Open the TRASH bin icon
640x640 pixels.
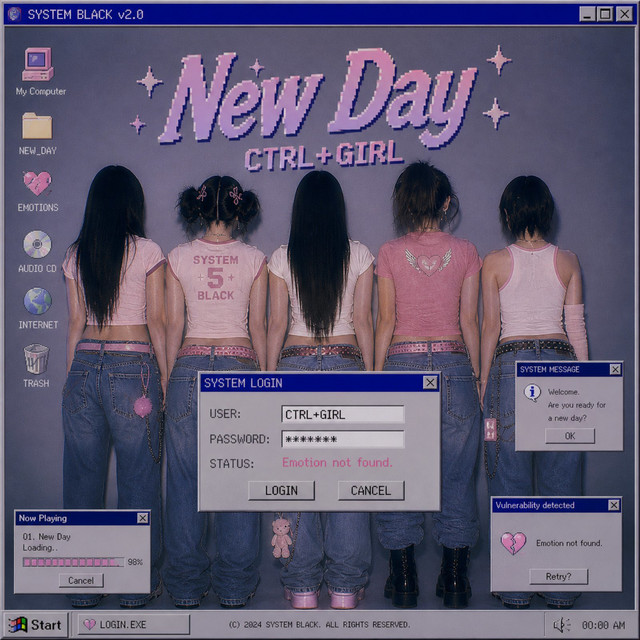[36, 359]
